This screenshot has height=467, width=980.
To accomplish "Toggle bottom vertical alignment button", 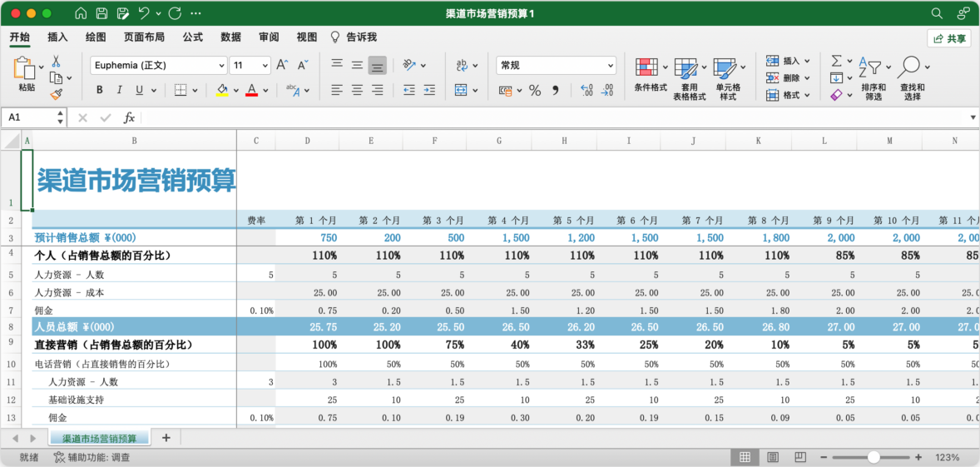I will tap(378, 65).
